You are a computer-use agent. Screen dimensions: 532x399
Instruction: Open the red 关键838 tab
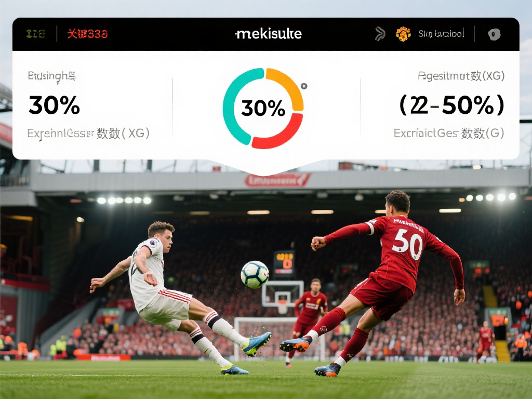87,34
